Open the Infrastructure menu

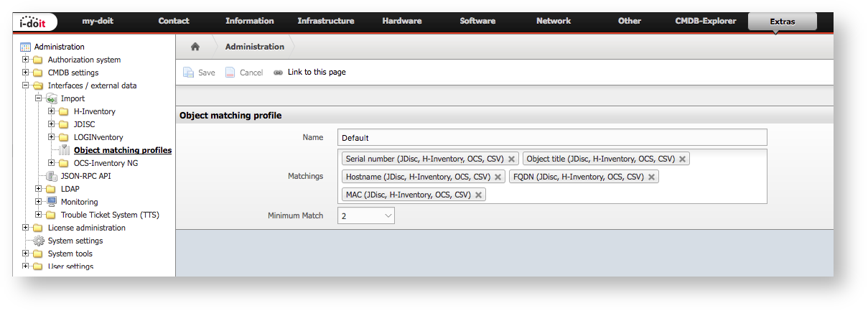click(326, 21)
